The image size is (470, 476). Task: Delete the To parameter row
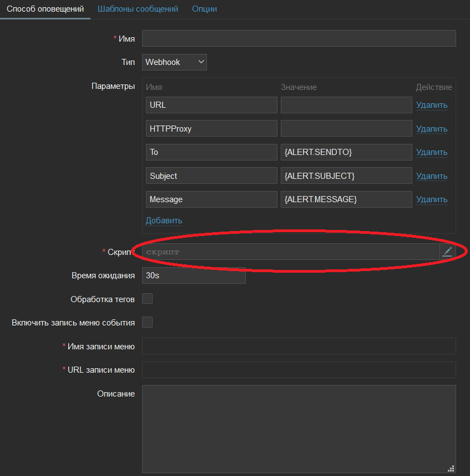[x=431, y=152]
